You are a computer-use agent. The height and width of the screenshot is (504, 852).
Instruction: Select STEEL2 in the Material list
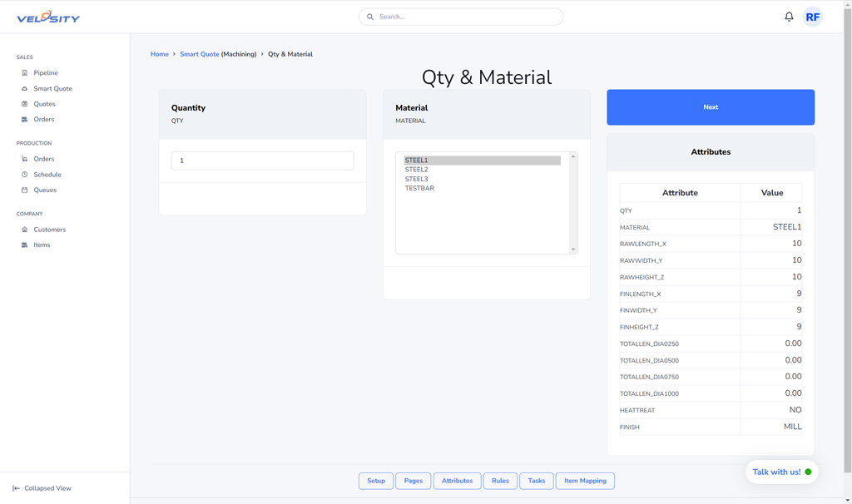[416, 170]
